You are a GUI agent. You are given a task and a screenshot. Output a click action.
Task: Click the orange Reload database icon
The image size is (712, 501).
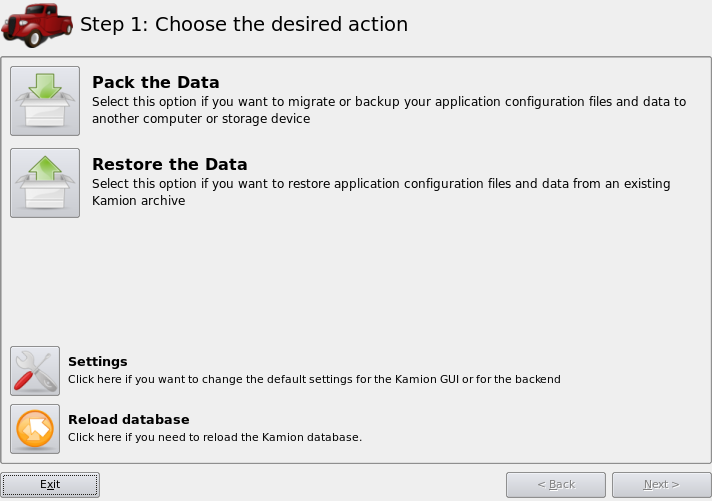click(x=35, y=429)
